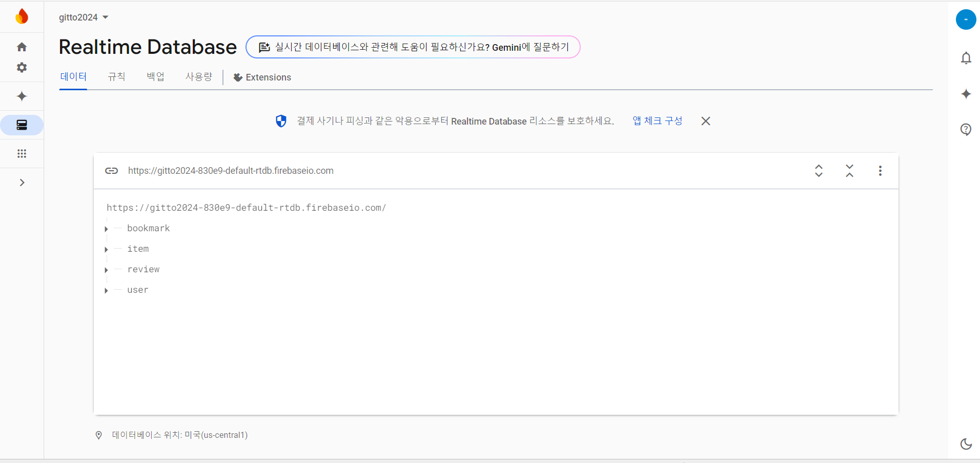Expand all database nodes

pos(819,171)
